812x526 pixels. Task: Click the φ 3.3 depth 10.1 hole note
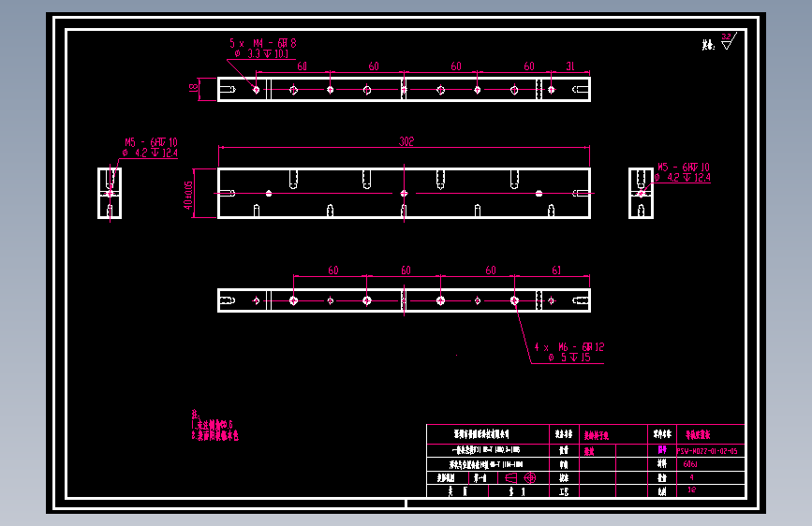(x=261, y=53)
